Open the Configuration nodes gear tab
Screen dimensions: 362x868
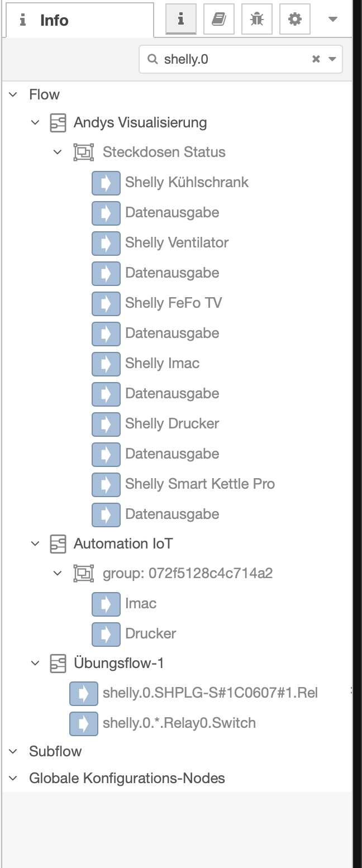click(294, 20)
